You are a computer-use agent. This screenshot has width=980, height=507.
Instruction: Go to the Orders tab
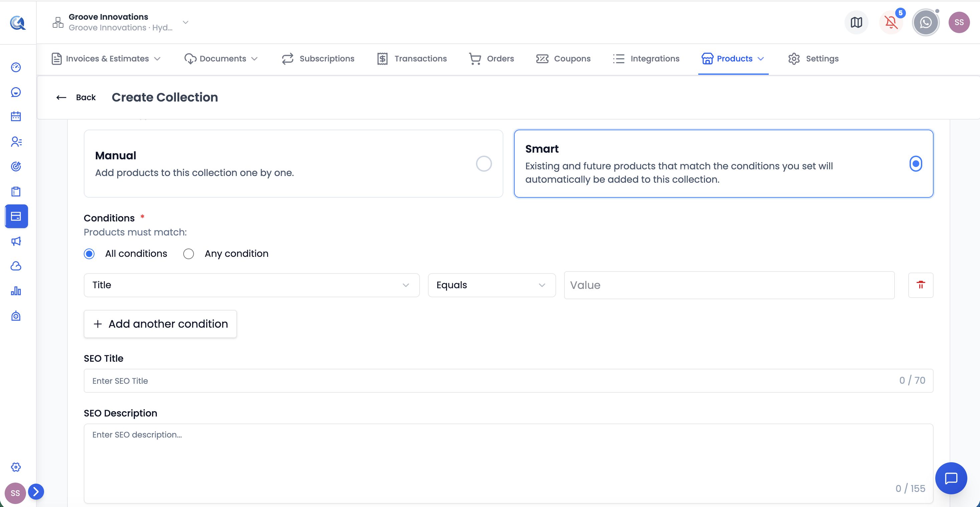point(492,59)
